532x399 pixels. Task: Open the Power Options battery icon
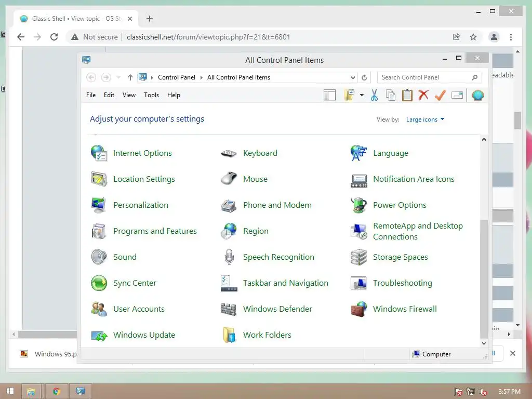(x=358, y=205)
